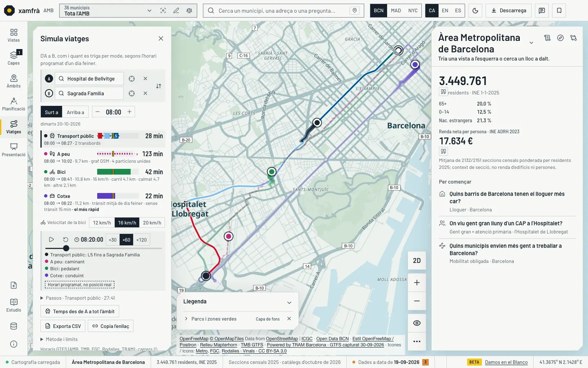Screen dimensions: 588x368
Task: Open the comments icon in the top bar
Action: [542, 11]
